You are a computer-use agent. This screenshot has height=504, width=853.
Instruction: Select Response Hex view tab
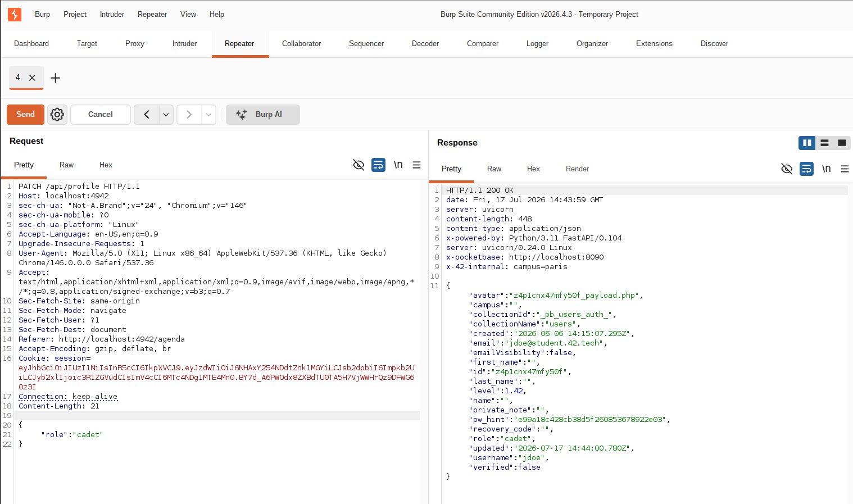click(534, 169)
